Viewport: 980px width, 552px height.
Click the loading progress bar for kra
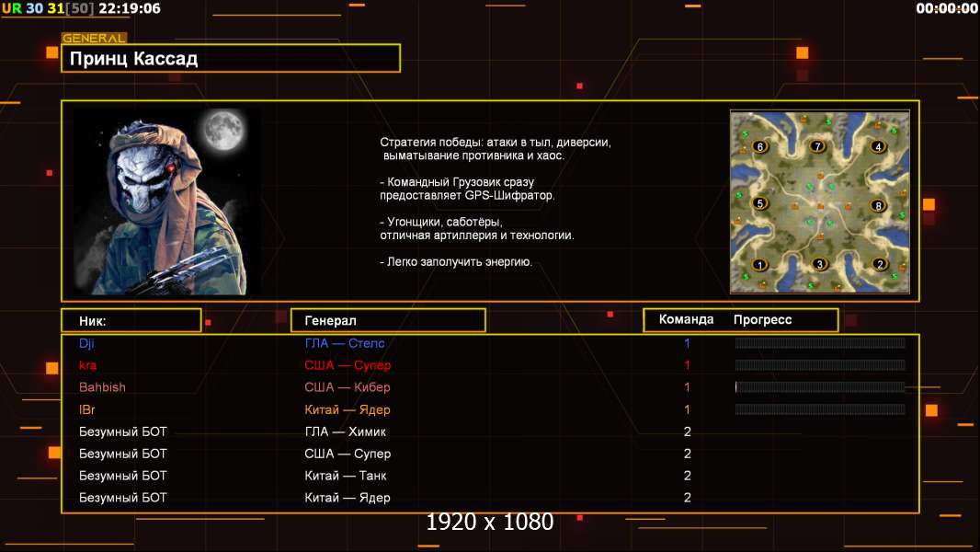pyautogui.click(x=820, y=365)
